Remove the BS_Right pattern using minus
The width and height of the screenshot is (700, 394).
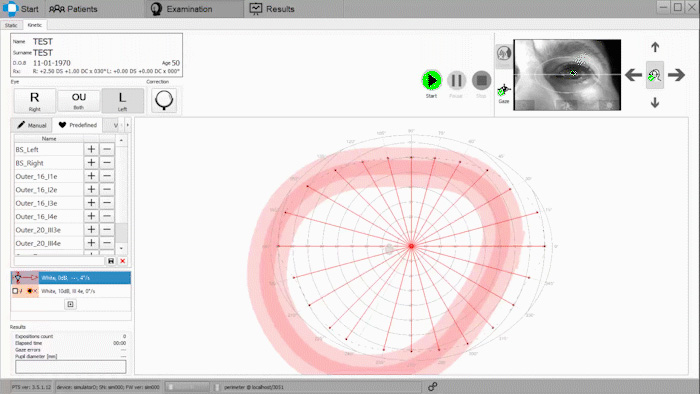click(x=107, y=163)
